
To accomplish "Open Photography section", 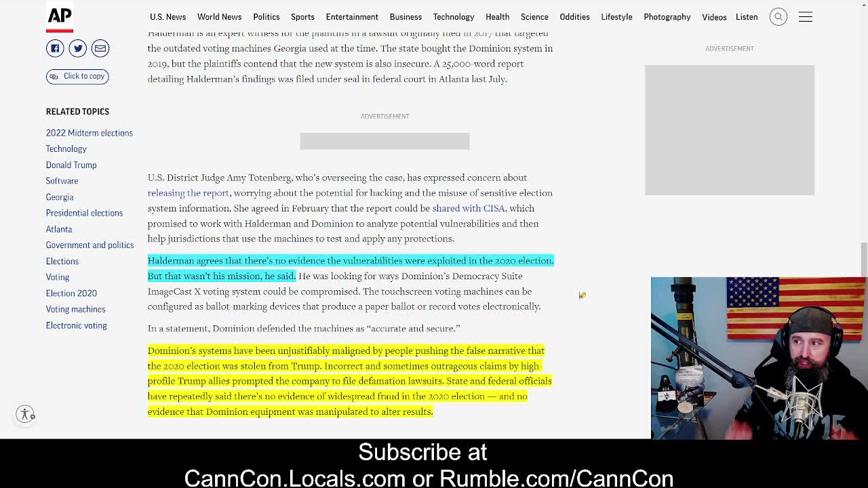I will 667,17.
